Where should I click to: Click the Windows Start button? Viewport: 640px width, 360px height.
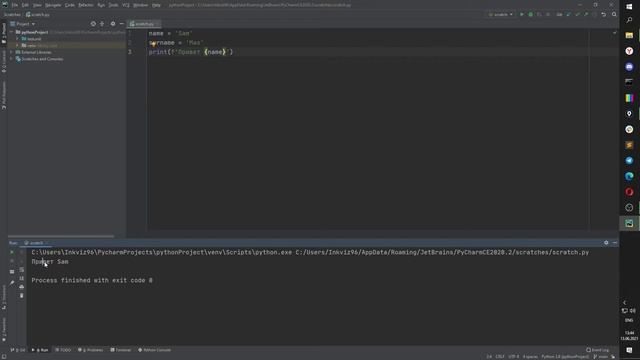click(x=629, y=7)
